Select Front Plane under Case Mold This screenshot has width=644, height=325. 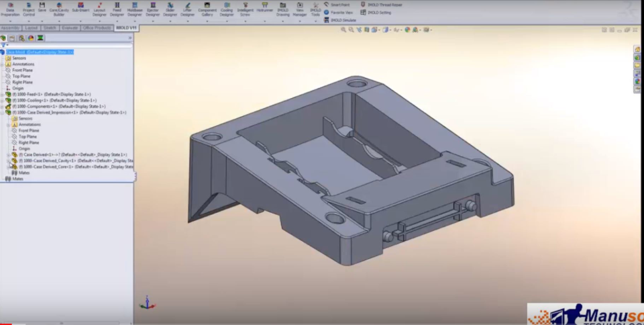[x=22, y=71]
